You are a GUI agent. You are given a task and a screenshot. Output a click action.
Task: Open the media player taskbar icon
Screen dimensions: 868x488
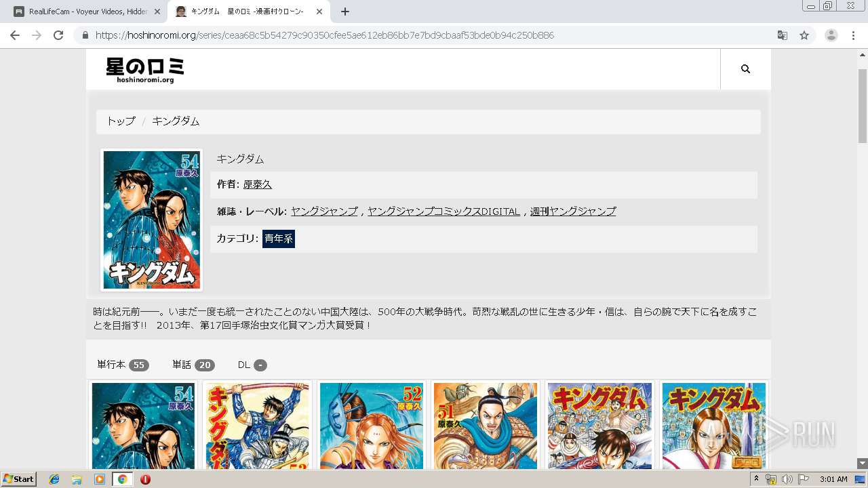tap(100, 479)
